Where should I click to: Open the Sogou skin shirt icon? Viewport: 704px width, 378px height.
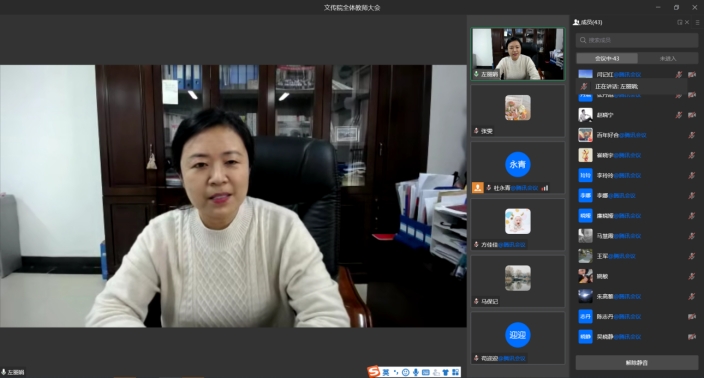click(x=445, y=372)
